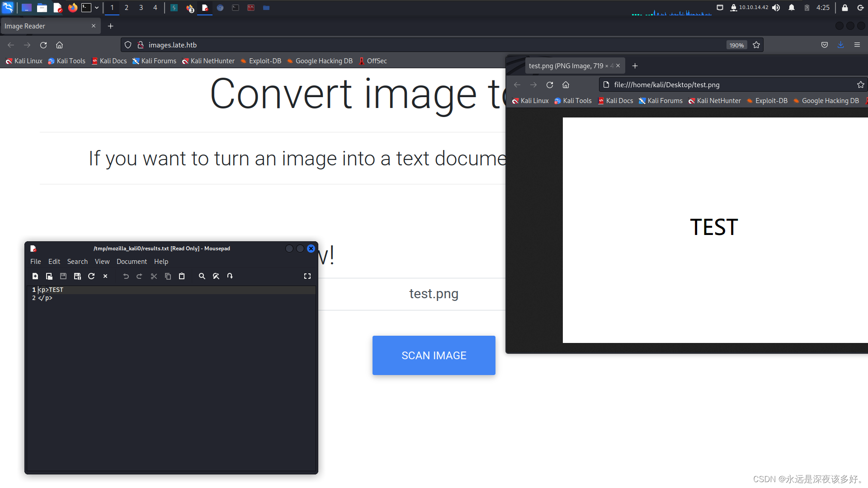Click the Save As icon in Mousepad toolbar
868x488 pixels.
point(77,276)
